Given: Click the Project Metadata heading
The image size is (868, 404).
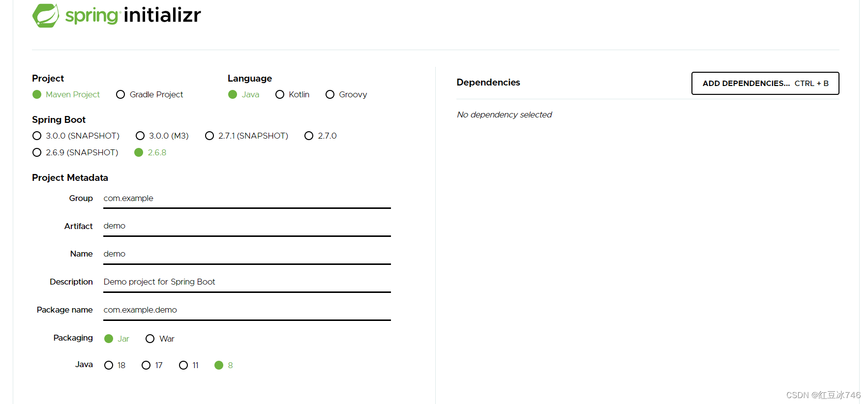Looking at the screenshot, I should click(x=70, y=177).
